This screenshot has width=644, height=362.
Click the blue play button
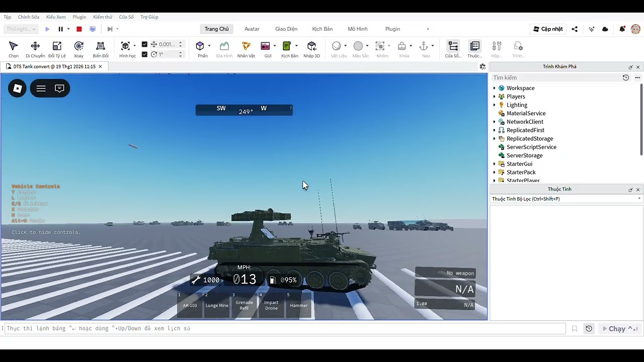(x=47, y=29)
